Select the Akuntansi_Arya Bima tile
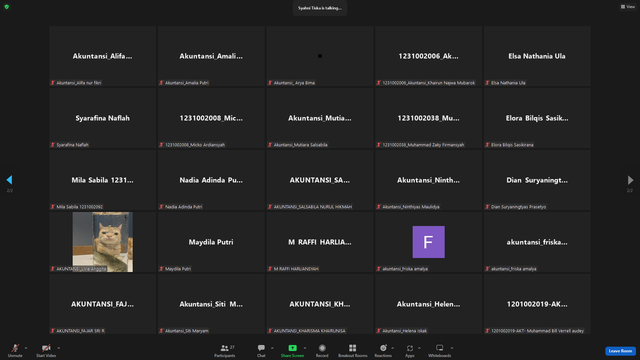Image resolution: width=640 pixels, height=360 pixels. [x=320, y=56]
